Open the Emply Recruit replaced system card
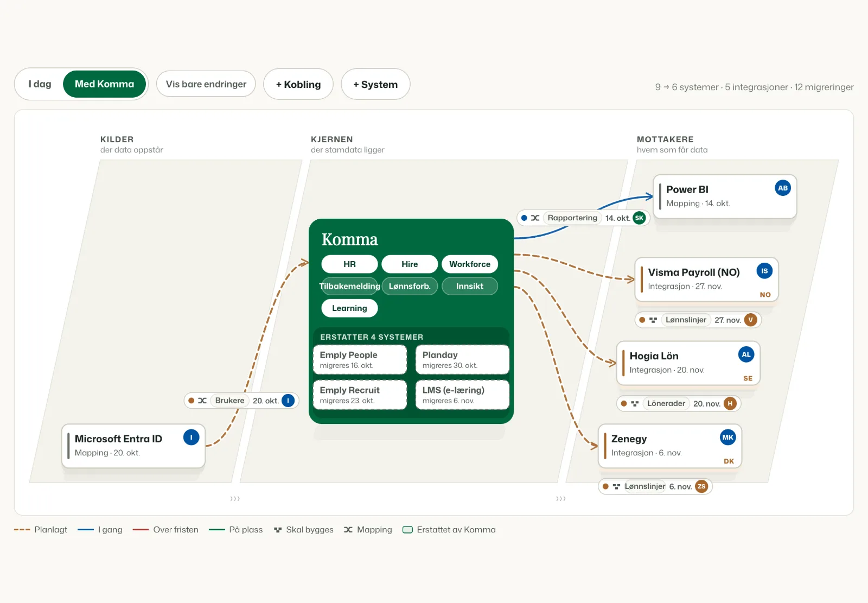868x603 pixels. (x=360, y=395)
